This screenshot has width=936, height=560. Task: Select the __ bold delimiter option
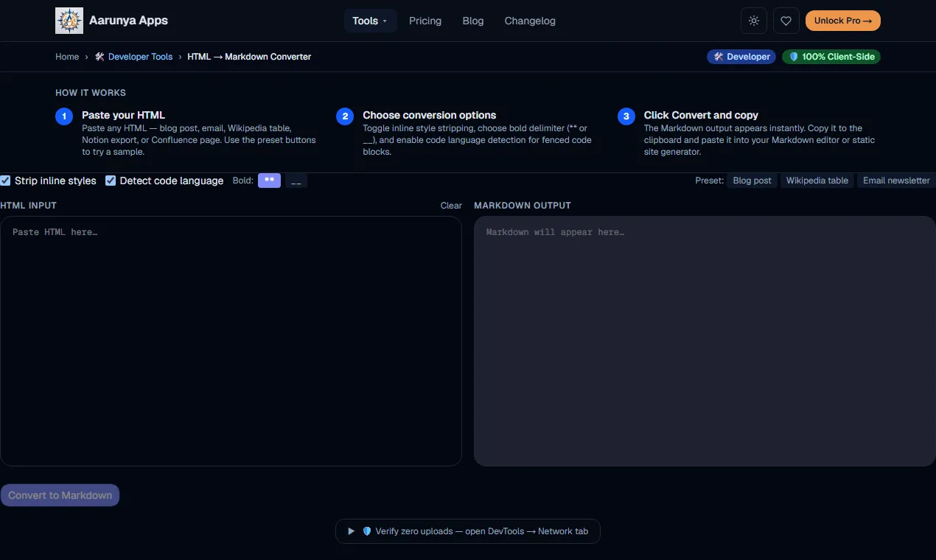296,181
